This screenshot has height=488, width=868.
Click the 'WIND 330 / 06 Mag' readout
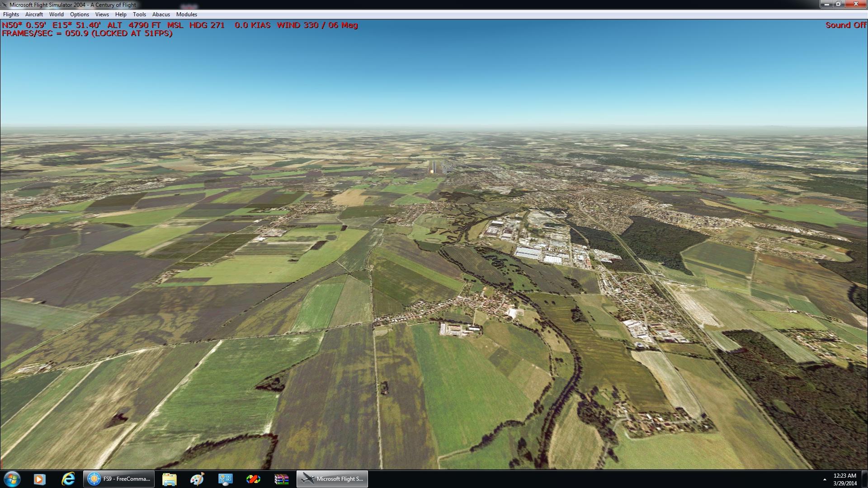(317, 25)
